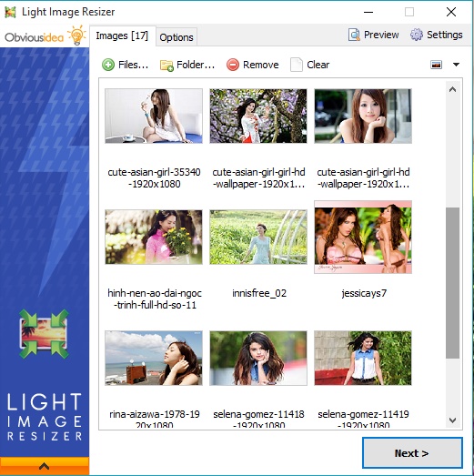Image resolution: width=474 pixels, height=476 pixels.
Task: Click the red Remove icon
Action: click(233, 65)
